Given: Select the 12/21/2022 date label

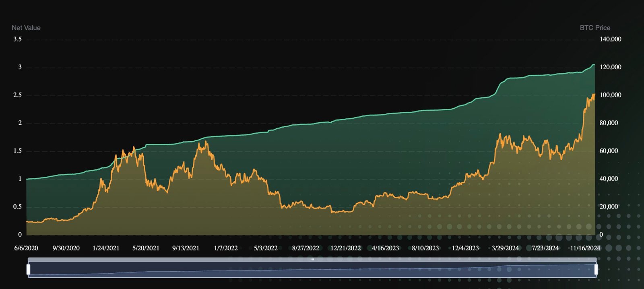Looking at the screenshot, I should (345, 248).
